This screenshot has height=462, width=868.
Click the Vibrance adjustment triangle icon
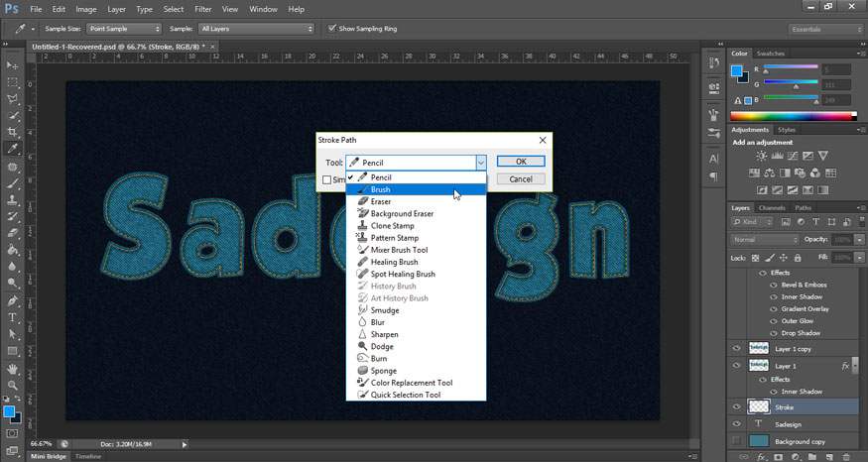(x=823, y=156)
